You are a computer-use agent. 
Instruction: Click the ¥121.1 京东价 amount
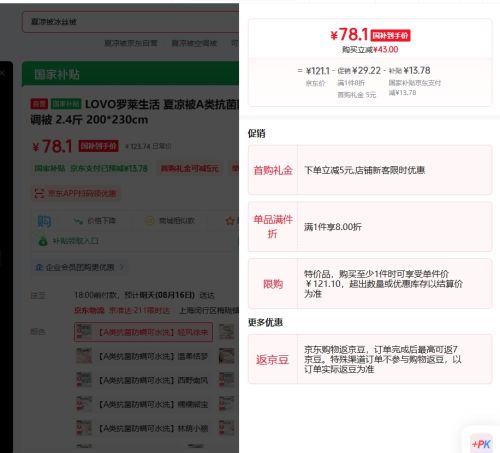coord(318,71)
